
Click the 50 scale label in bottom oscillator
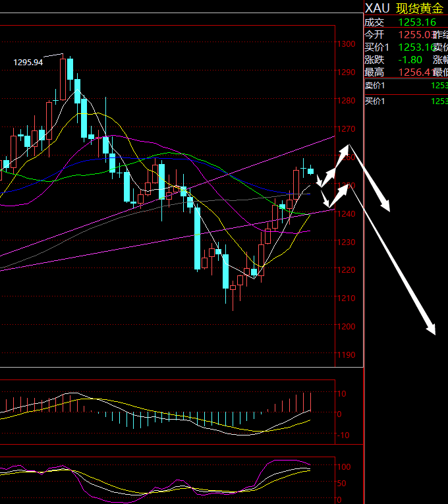pyautogui.click(x=342, y=484)
